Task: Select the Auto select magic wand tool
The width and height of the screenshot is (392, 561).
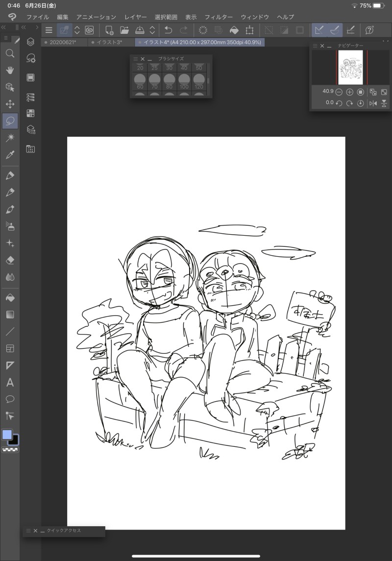Action: 10,138
